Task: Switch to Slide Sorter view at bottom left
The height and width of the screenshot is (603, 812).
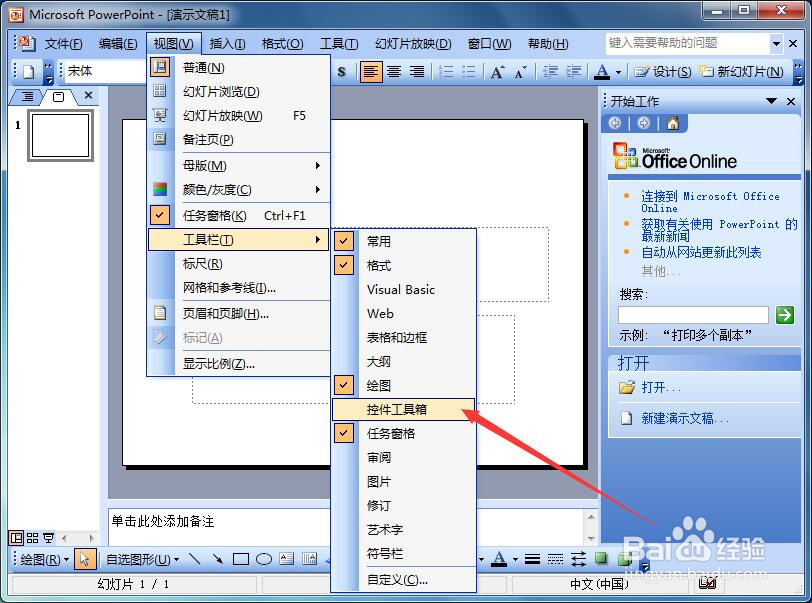Action: 33,538
